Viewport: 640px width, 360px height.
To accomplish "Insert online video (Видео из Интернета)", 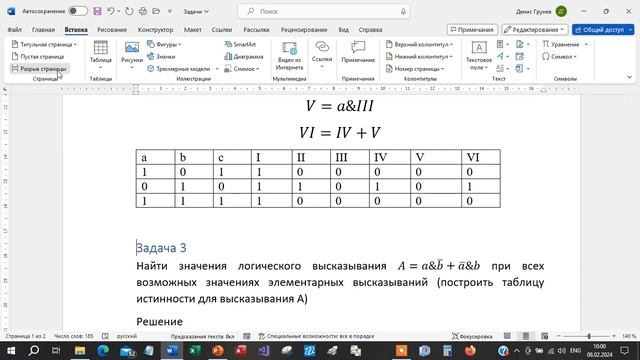I will (x=289, y=56).
